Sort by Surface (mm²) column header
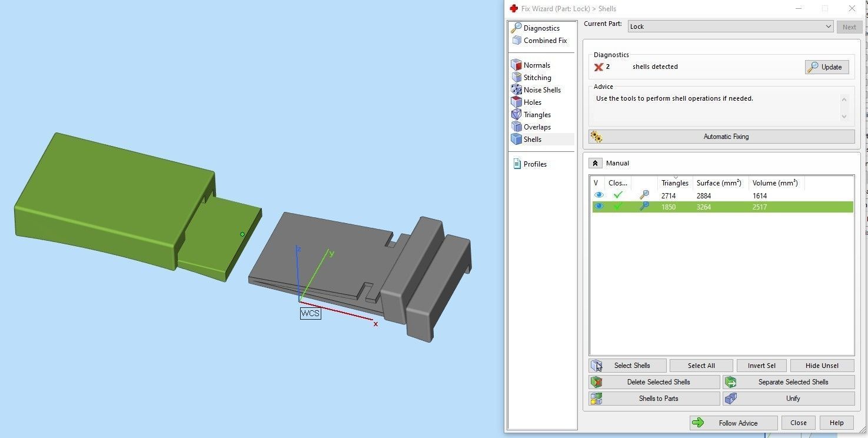The image size is (868, 438). 721,183
